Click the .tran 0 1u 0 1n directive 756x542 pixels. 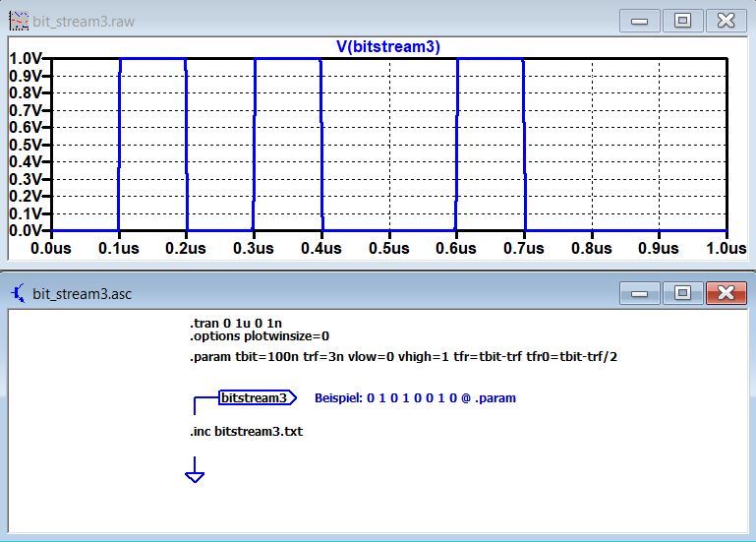pyautogui.click(x=236, y=323)
